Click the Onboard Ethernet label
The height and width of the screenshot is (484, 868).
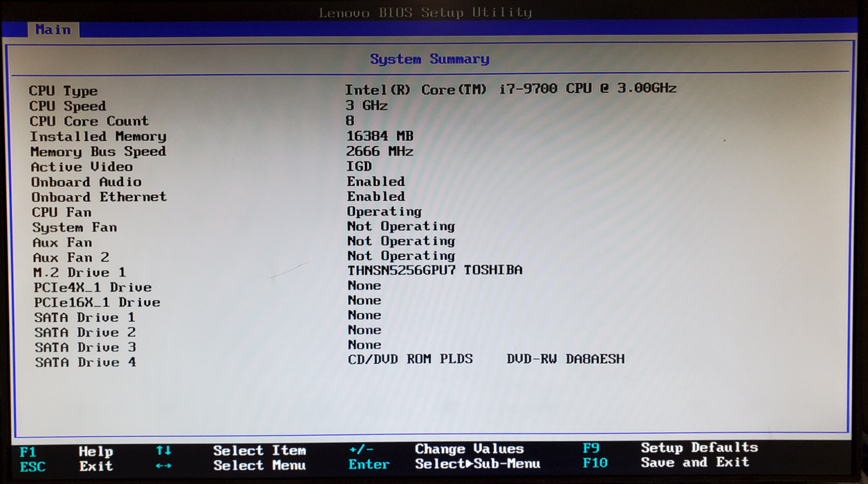pyautogui.click(x=99, y=197)
